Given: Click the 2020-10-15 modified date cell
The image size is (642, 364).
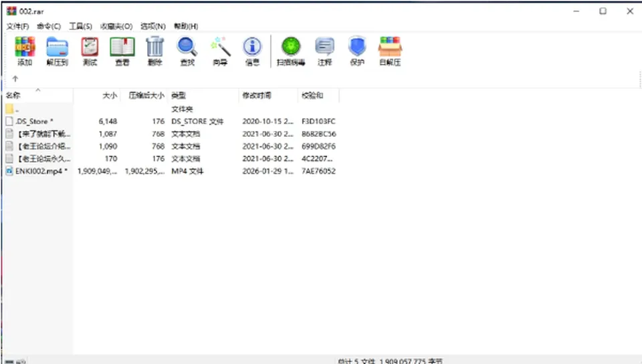Looking at the screenshot, I should pyautogui.click(x=267, y=122).
